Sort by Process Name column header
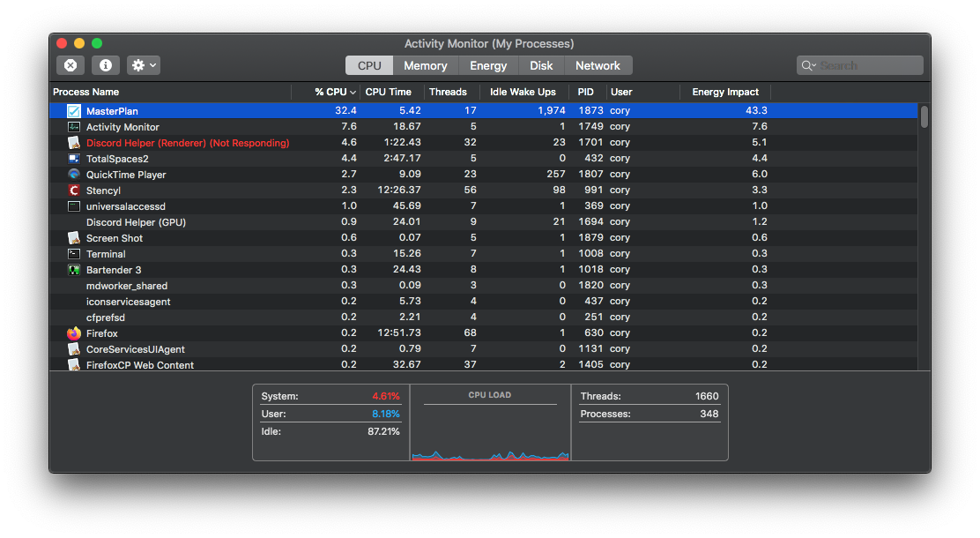Image resolution: width=980 pixels, height=538 pixels. tap(85, 92)
